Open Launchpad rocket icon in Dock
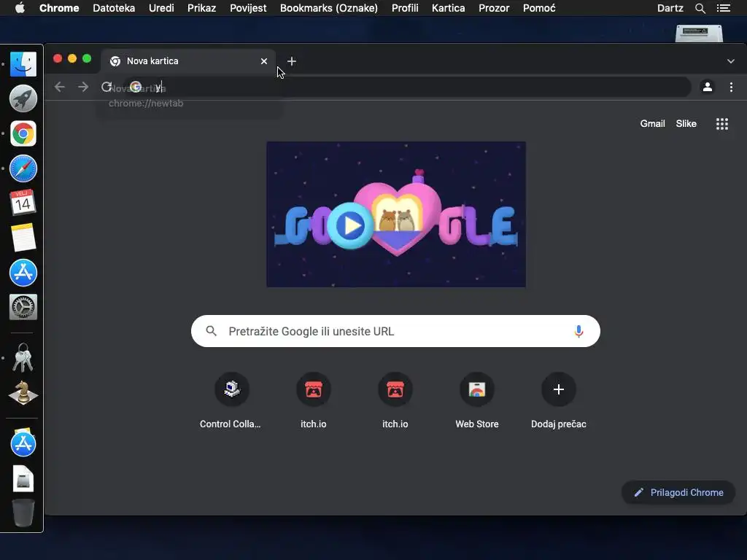 pos(23,98)
